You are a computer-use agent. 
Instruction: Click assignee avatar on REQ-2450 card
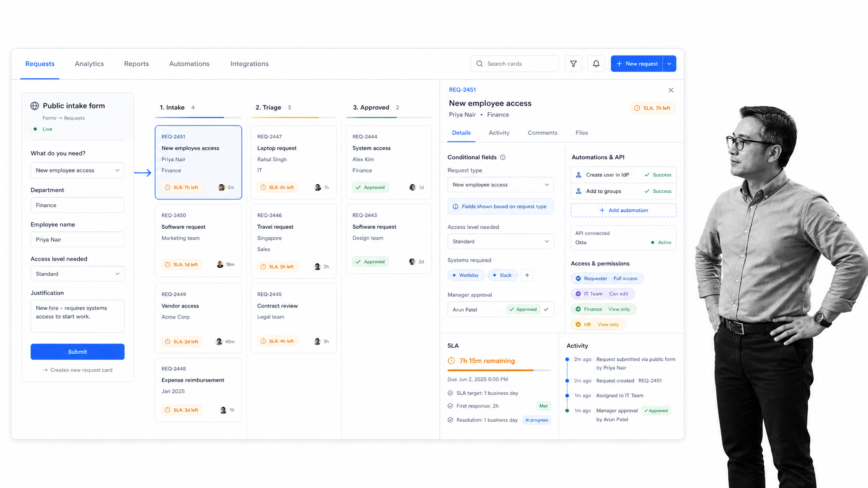tap(220, 264)
